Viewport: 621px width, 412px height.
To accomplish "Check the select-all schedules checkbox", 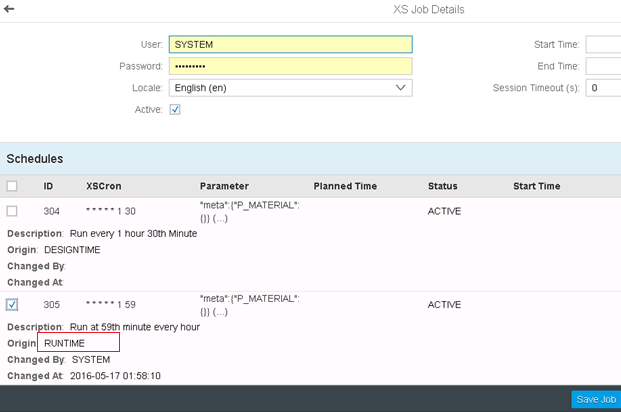I will click(x=12, y=186).
